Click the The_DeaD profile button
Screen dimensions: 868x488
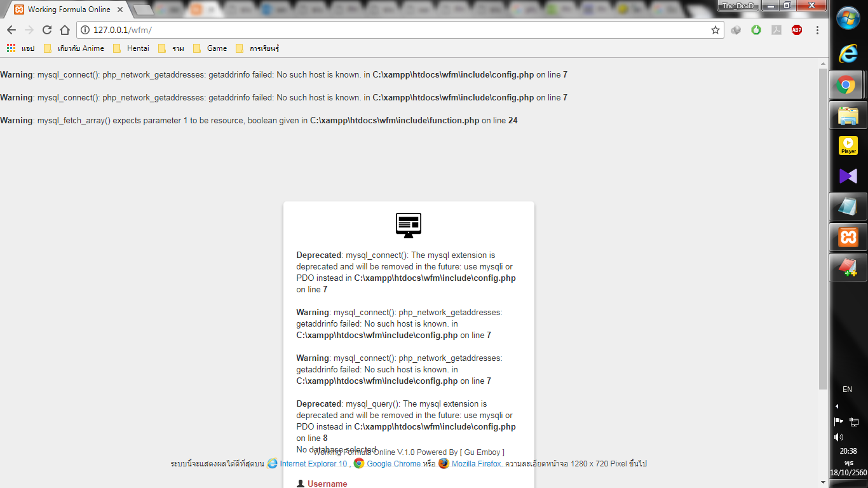point(736,6)
